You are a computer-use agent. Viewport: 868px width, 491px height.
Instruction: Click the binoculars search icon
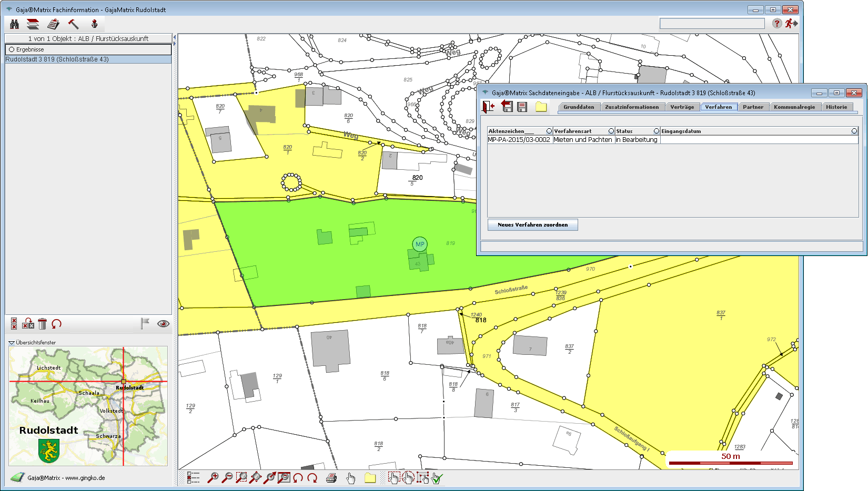14,24
